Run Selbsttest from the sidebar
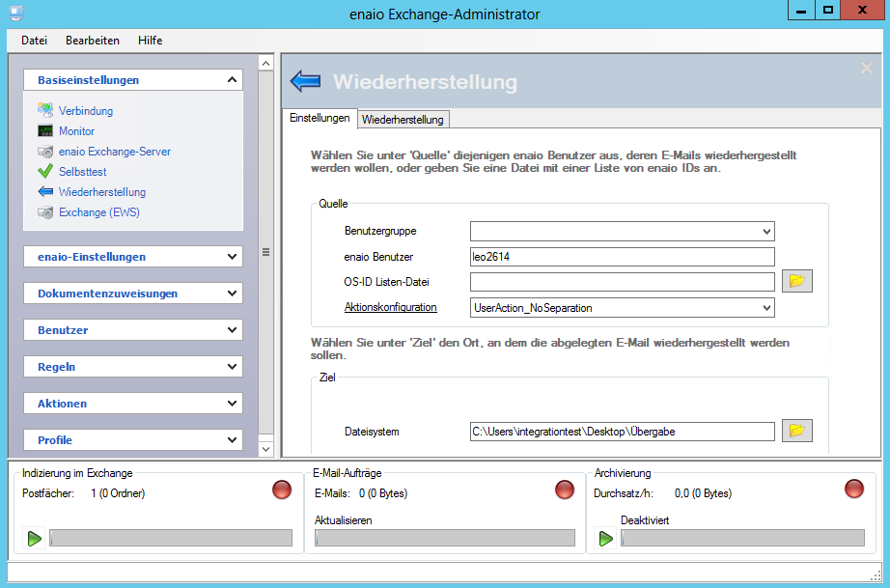Image resolution: width=890 pixels, height=588 pixels. pos(82,172)
